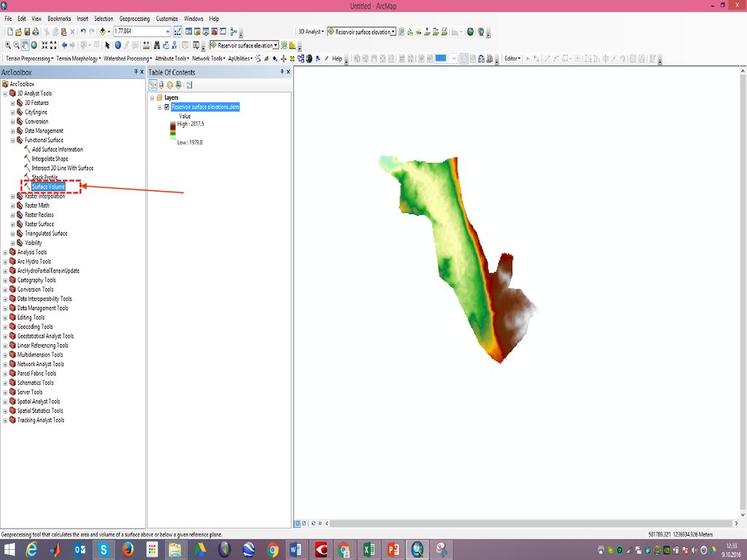Click List By Source icon in Table Of Contents
Viewport: 747px width, 560px height.
click(161, 85)
